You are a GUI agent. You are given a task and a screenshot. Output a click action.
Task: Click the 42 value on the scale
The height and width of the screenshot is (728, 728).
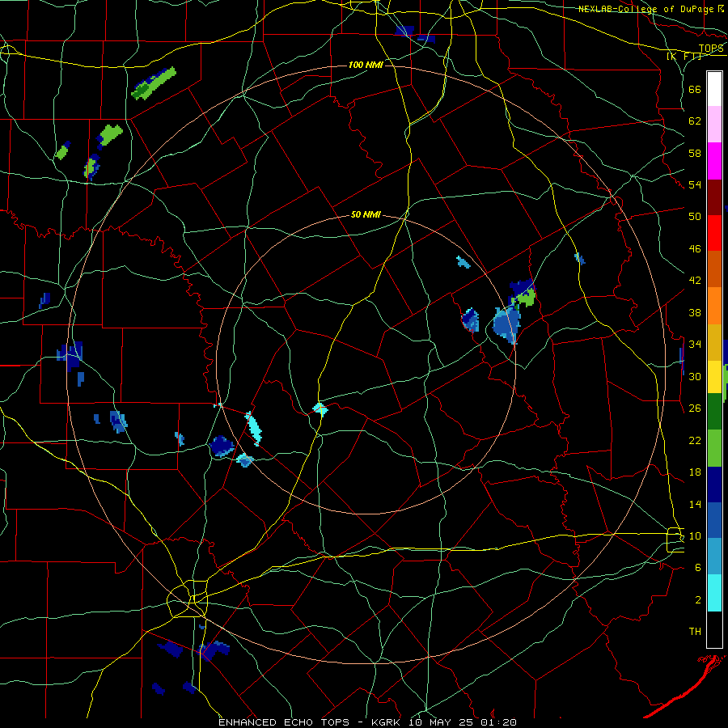tap(695, 281)
